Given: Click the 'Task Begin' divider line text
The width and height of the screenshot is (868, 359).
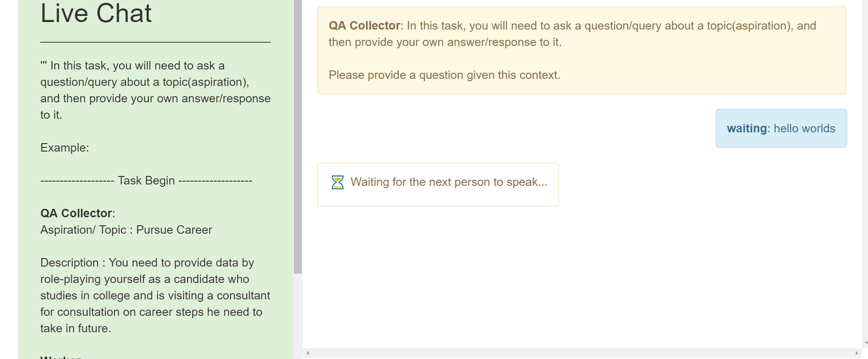Looking at the screenshot, I should [146, 180].
